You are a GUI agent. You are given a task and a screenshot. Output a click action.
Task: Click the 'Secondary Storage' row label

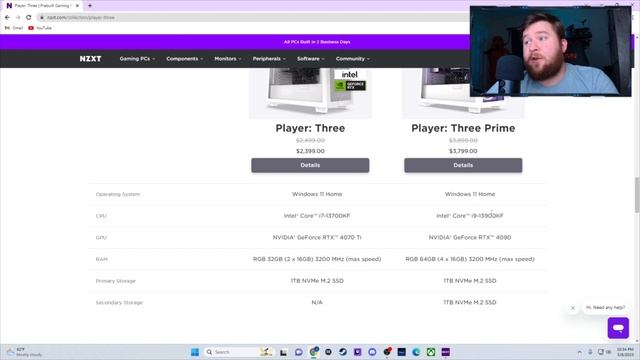(x=119, y=303)
